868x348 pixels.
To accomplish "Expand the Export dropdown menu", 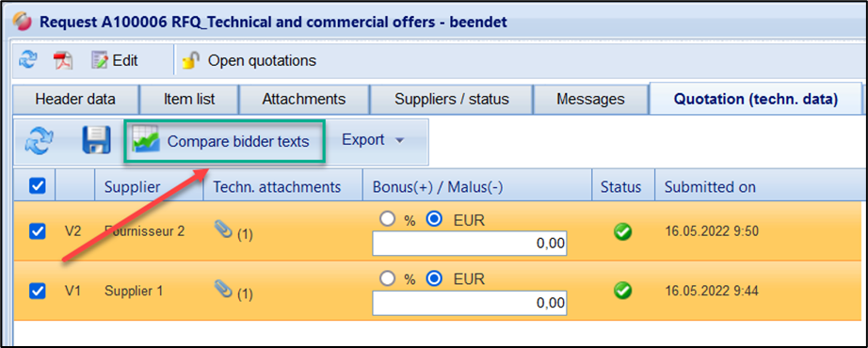I will point(374,140).
